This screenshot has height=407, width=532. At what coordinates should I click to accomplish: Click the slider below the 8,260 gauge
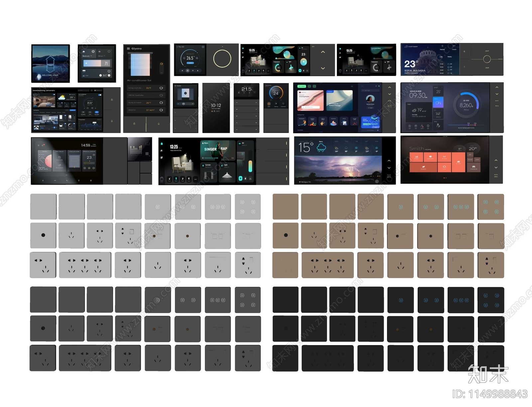tap(467, 125)
